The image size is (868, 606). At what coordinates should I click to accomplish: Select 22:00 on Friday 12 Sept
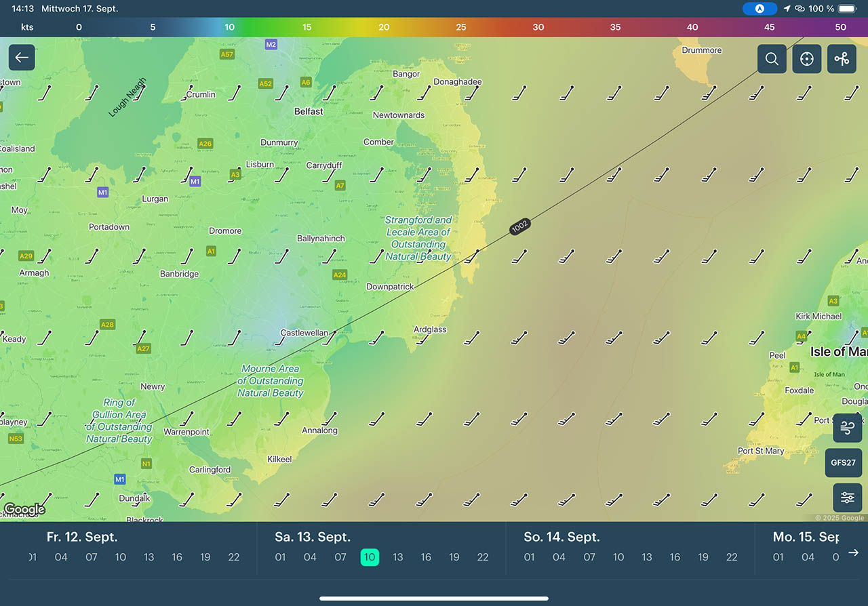233,557
